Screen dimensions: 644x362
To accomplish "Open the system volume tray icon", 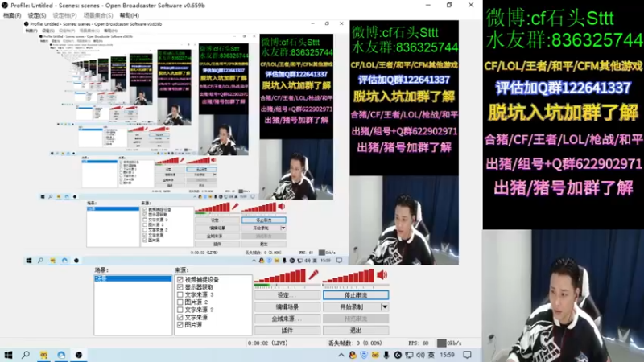I will [x=420, y=355].
